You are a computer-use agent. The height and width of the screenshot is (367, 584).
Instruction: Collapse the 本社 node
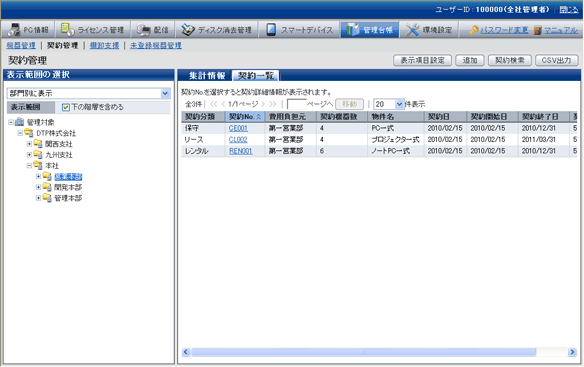pos(29,165)
